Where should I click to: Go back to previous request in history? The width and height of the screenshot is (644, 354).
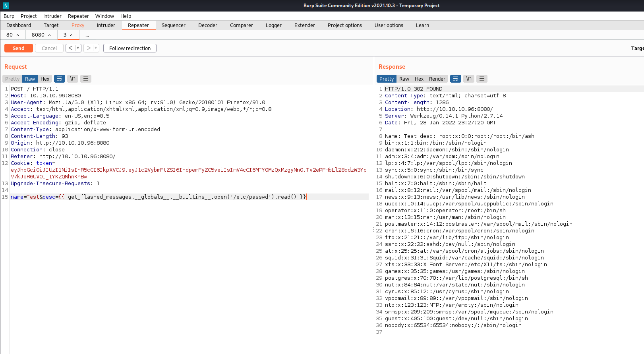coord(70,48)
